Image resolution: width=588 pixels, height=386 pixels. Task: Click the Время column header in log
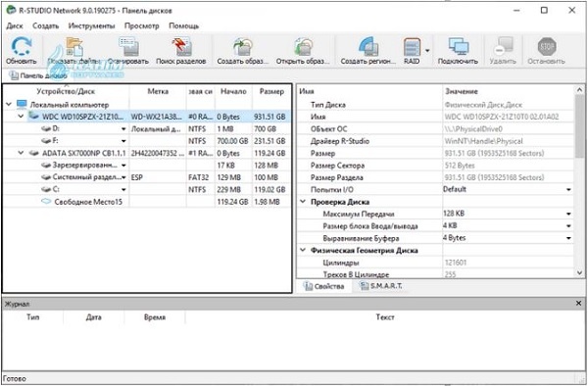pos(155,317)
